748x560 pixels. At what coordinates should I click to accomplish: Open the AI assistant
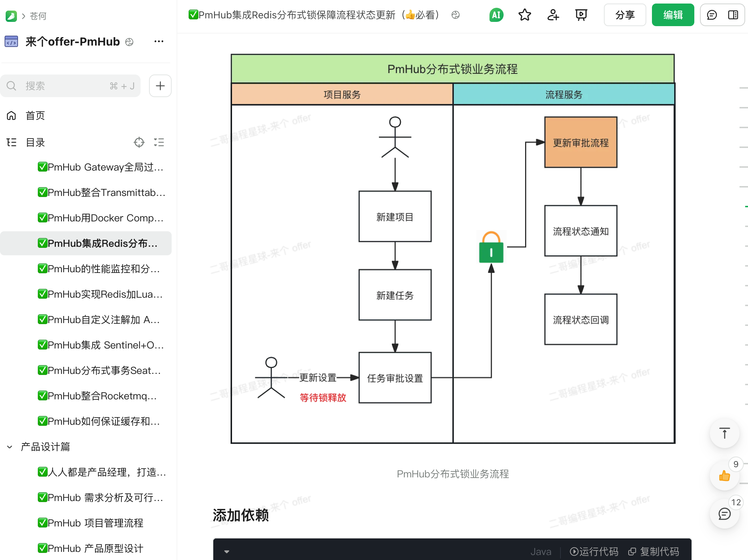point(496,15)
